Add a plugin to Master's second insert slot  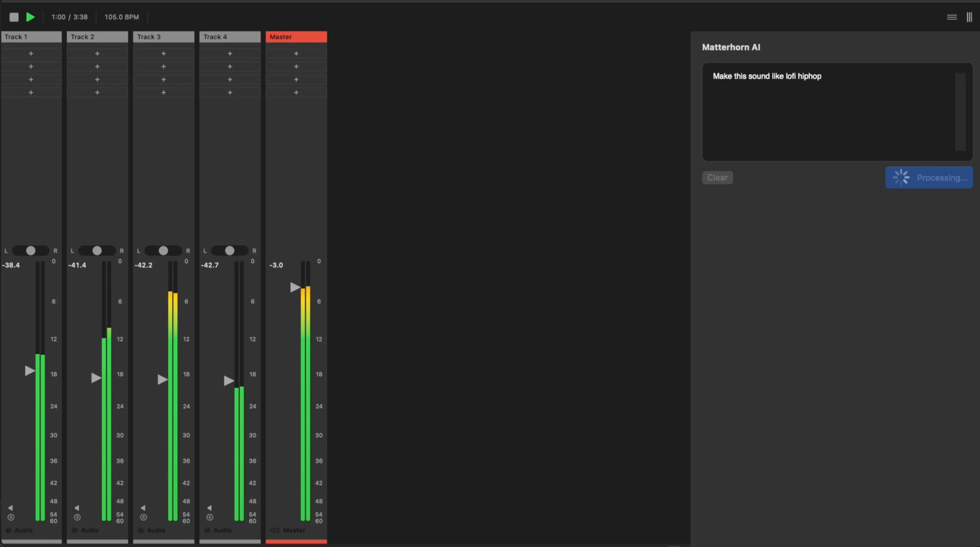[296, 67]
